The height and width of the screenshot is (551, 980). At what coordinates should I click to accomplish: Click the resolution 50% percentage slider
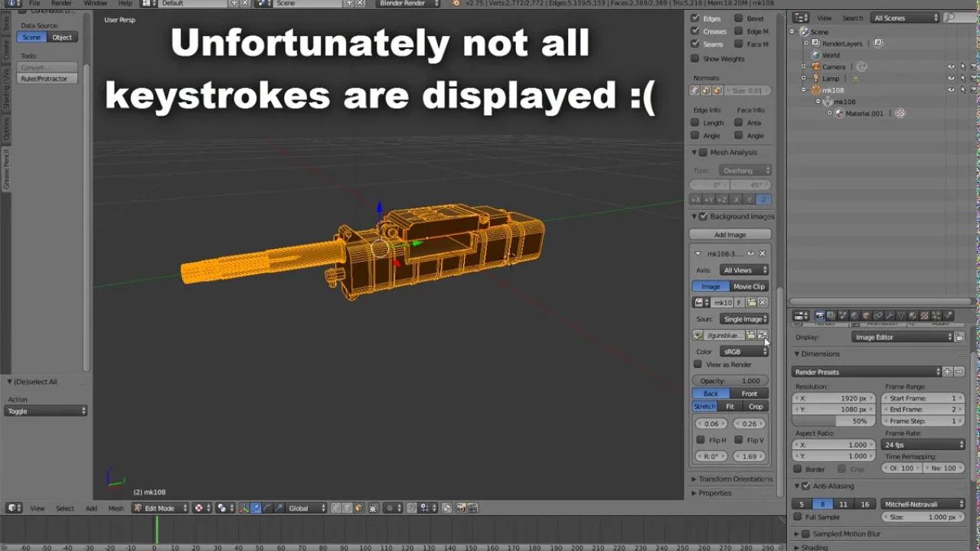tap(834, 421)
